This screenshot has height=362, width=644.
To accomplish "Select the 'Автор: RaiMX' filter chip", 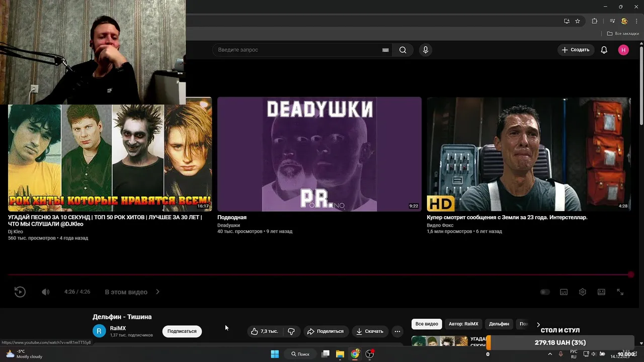I will (463, 324).
